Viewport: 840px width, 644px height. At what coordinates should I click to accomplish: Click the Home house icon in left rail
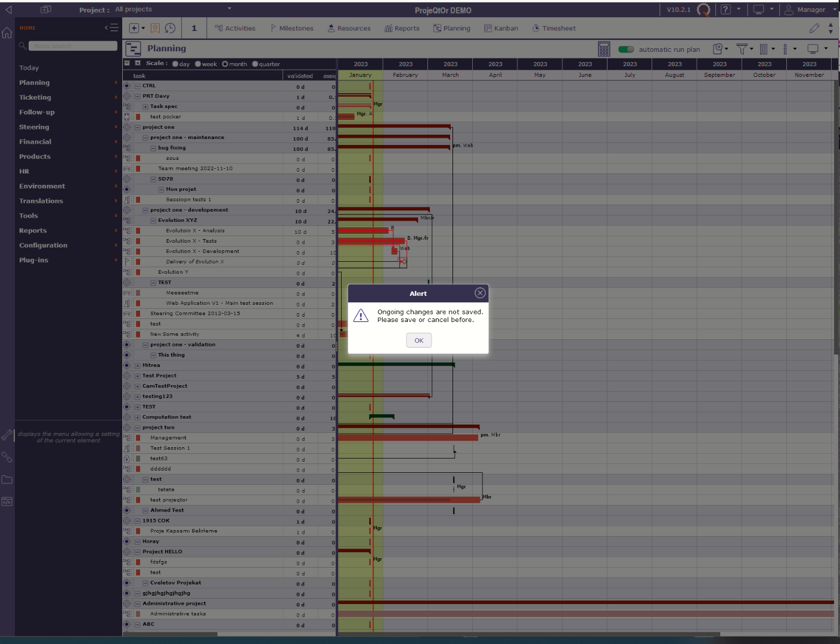click(7, 33)
